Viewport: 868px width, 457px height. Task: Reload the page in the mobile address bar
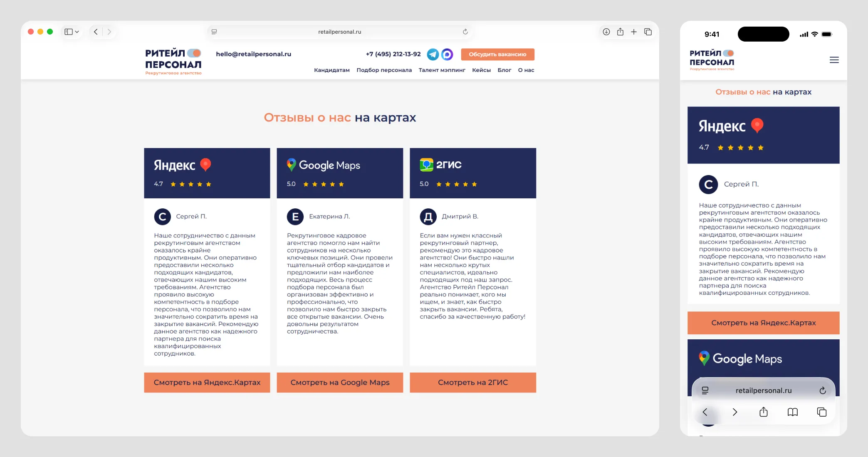point(823,390)
